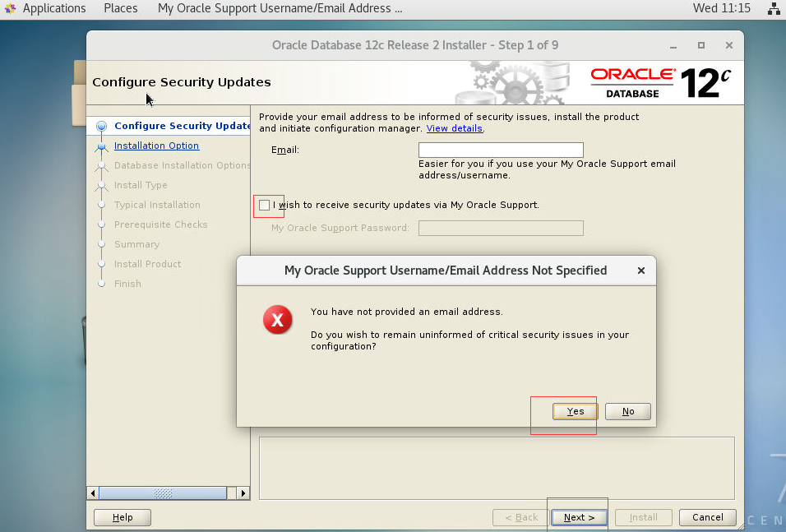The image size is (786, 532).
Task: Click the Configure Security Updates step bullet icon
Action: (101, 126)
